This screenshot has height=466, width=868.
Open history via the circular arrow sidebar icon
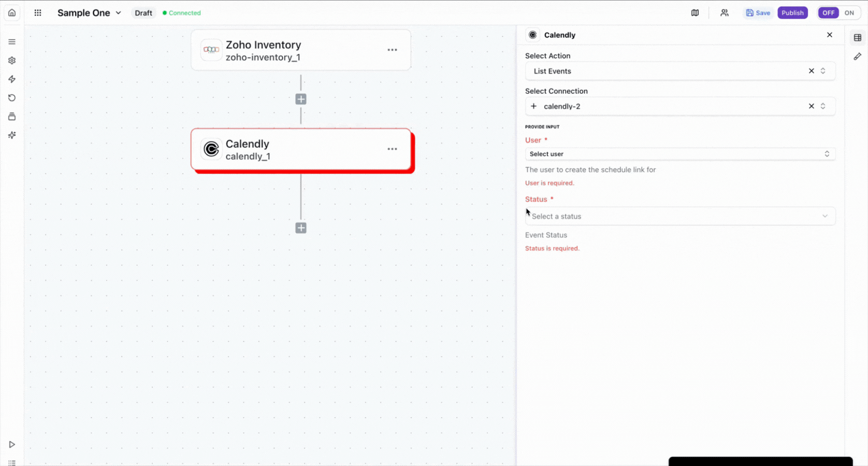coord(11,97)
